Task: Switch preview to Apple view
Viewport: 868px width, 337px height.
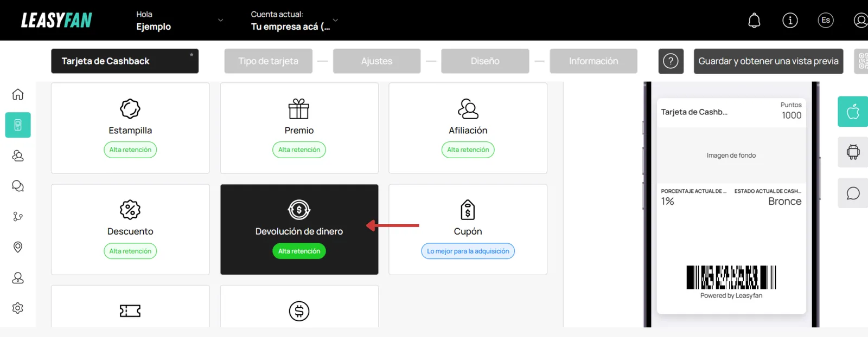Action: [853, 112]
